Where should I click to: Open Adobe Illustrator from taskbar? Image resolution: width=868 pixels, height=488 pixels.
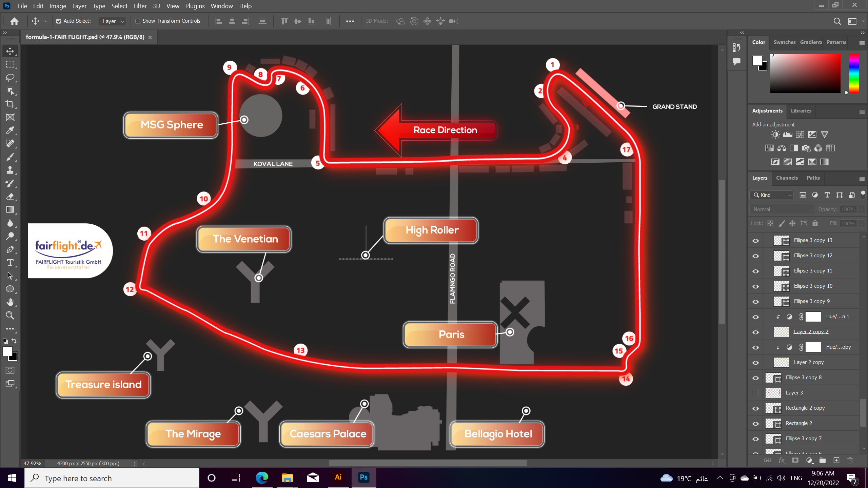point(338,478)
